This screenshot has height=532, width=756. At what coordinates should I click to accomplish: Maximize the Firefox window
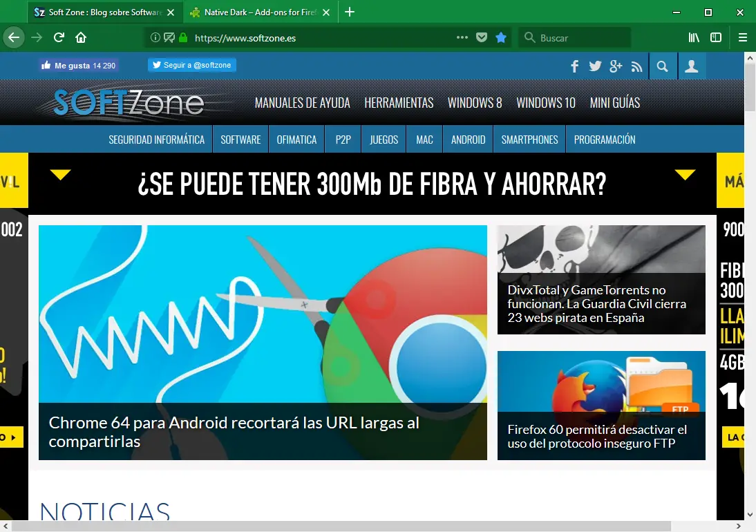708,12
